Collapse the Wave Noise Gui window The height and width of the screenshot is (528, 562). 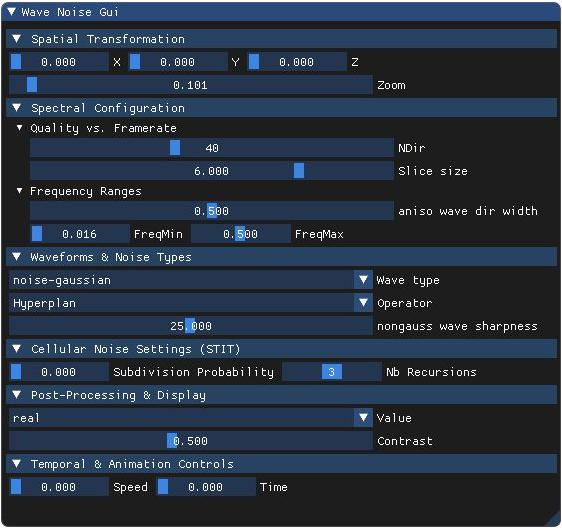pyautogui.click(x=11, y=12)
